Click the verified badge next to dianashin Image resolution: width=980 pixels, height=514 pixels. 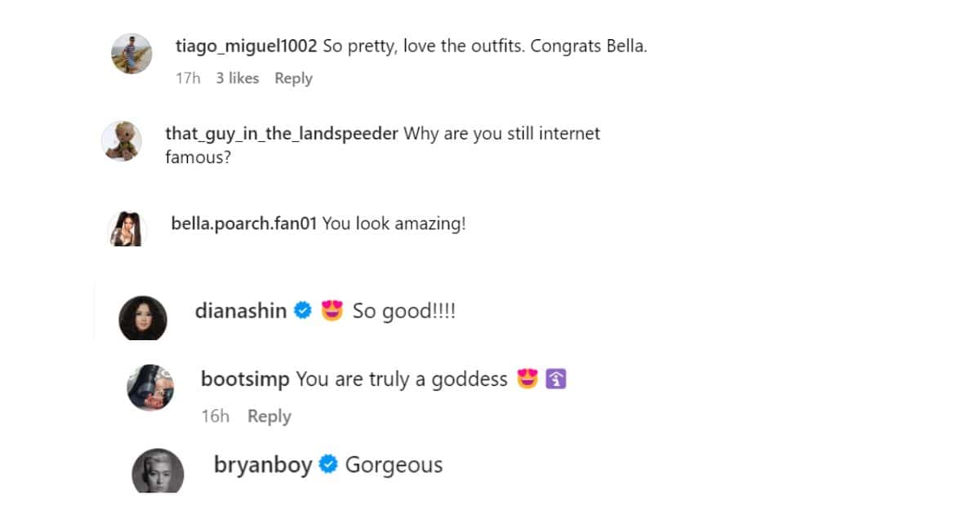(302, 310)
